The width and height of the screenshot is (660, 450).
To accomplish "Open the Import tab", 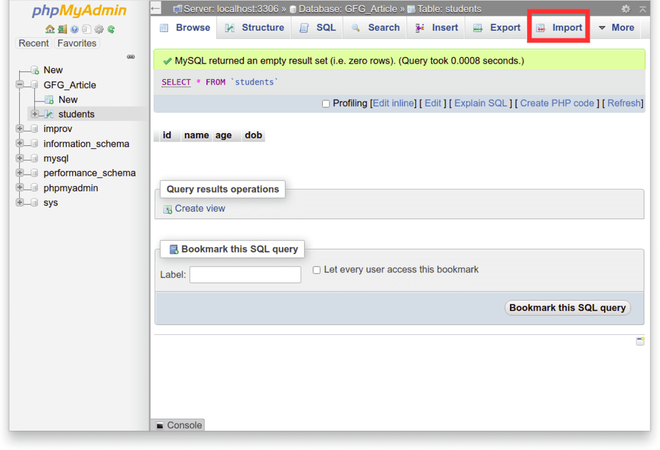I will pyautogui.click(x=559, y=28).
